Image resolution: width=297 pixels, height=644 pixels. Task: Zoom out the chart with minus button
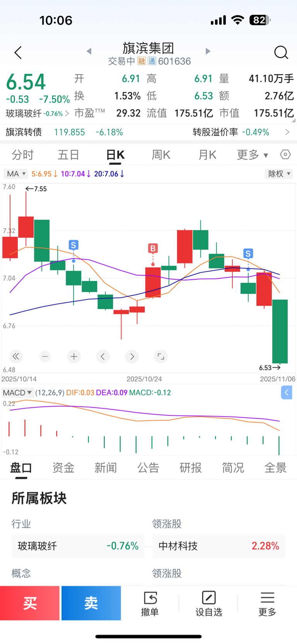(x=45, y=356)
